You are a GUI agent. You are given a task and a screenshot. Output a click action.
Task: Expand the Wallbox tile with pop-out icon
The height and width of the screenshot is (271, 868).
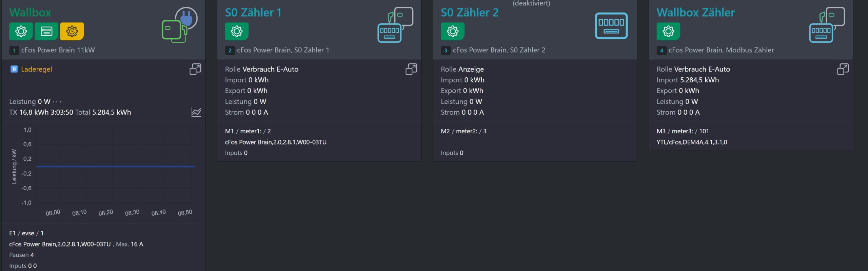point(195,69)
